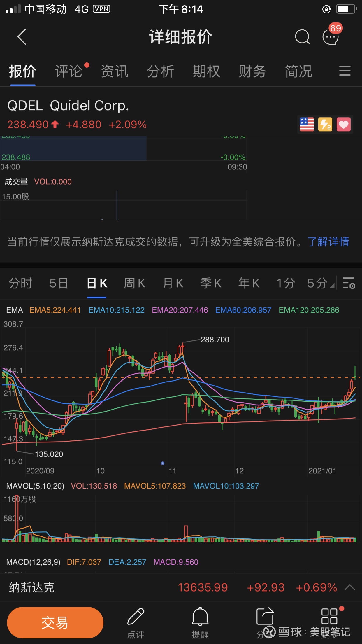Select the 周K chart period
This screenshot has width=362, height=644.
135,283
